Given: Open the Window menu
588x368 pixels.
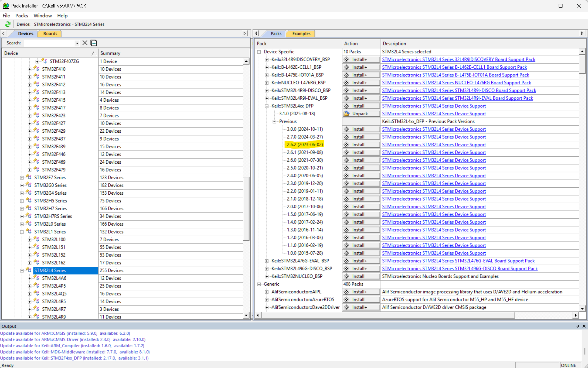Looking at the screenshot, I should pos(43,15).
